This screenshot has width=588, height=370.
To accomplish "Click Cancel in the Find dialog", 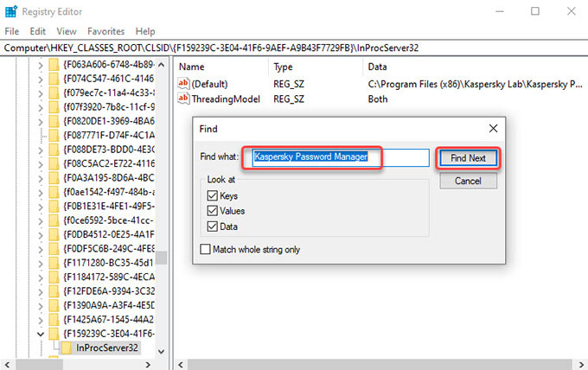I will click(x=468, y=181).
